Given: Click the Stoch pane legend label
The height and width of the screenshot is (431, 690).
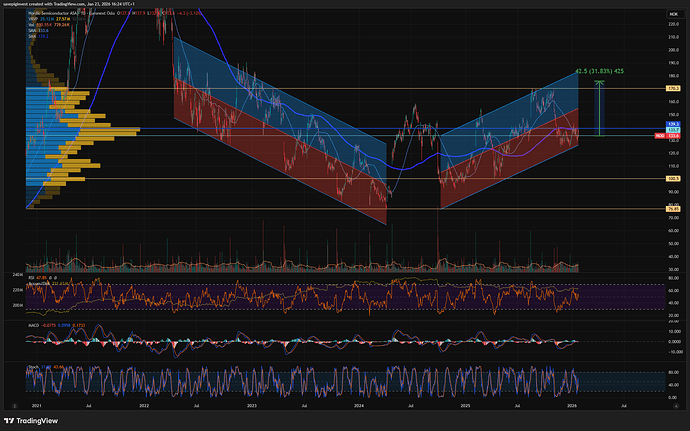Looking at the screenshot, I should pos(33,367).
